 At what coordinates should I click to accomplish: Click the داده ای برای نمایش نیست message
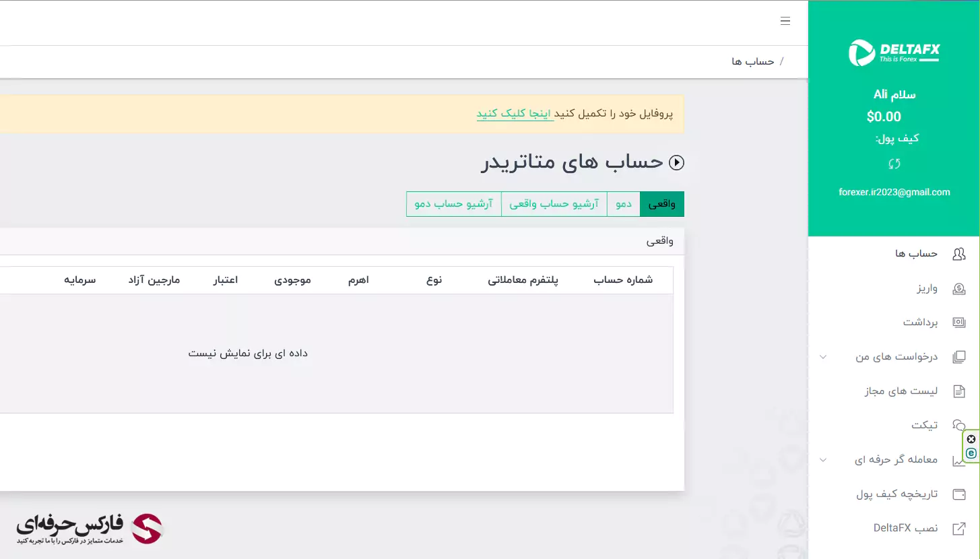248,354
